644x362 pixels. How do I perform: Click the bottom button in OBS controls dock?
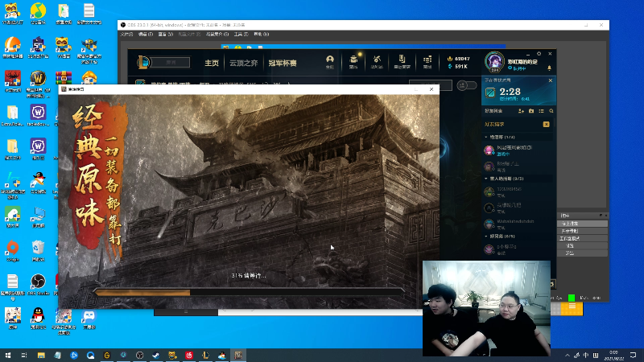(x=582, y=253)
